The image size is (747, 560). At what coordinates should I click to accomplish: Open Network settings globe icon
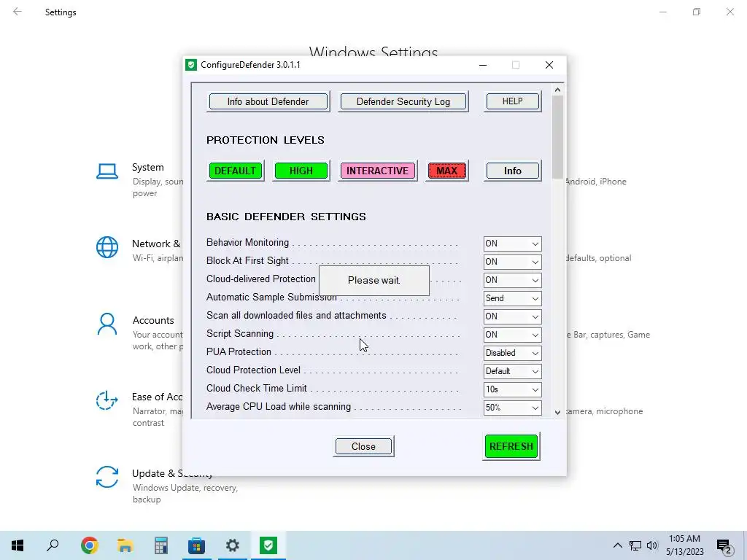pyautogui.click(x=107, y=248)
